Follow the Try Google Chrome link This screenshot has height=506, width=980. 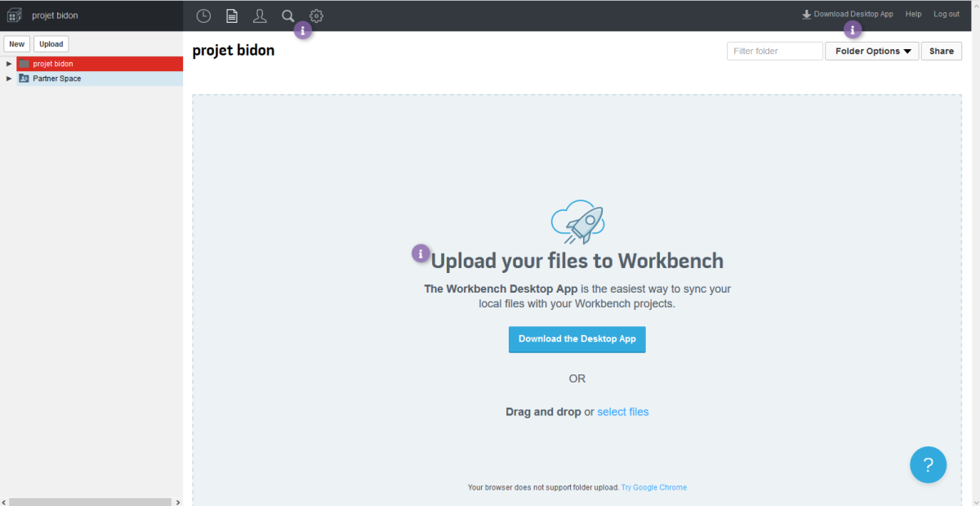(654, 487)
